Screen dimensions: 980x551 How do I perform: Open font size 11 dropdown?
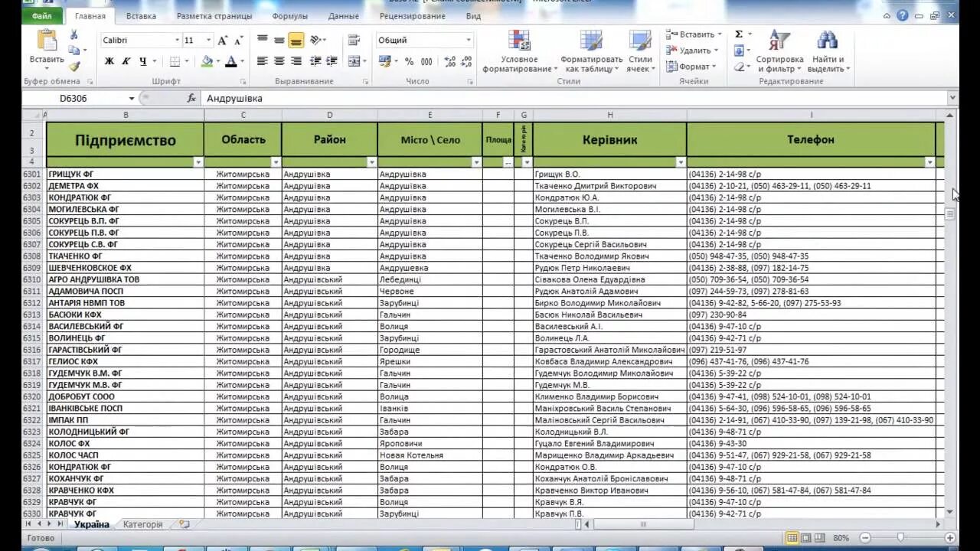tap(208, 41)
